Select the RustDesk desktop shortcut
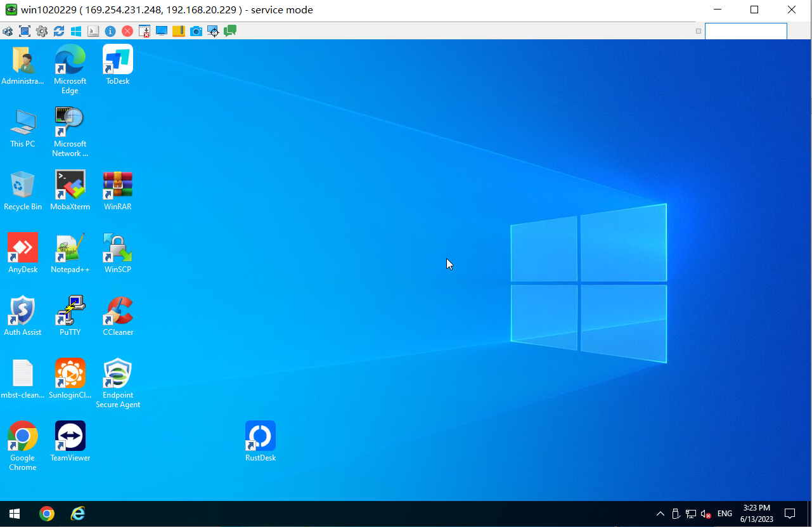Image resolution: width=812 pixels, height=527 pixels. pyautogui.click(x=261, y=437)
